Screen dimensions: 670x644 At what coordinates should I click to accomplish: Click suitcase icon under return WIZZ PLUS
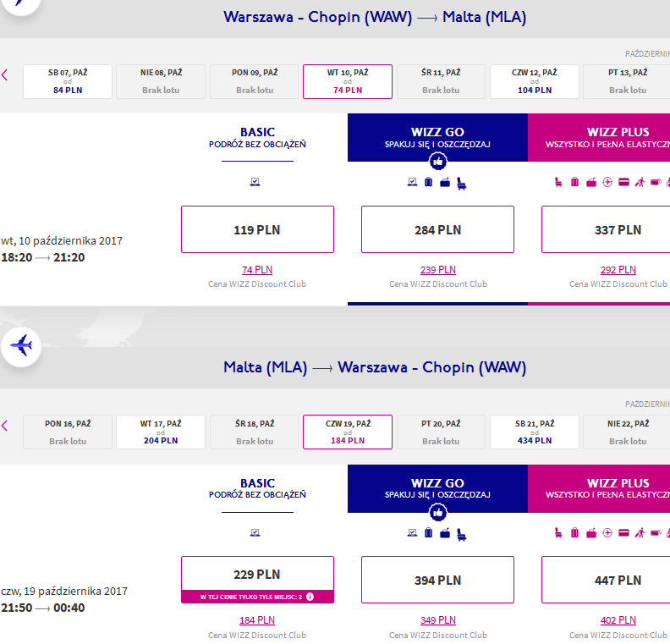574,533
